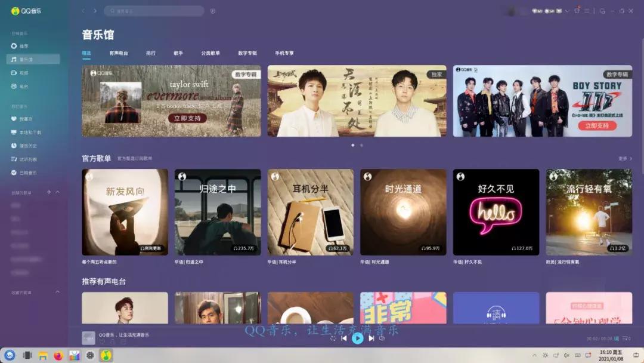Open 已购音乐 in the sidebar
The image size is (644, 363).
(24, 173)
